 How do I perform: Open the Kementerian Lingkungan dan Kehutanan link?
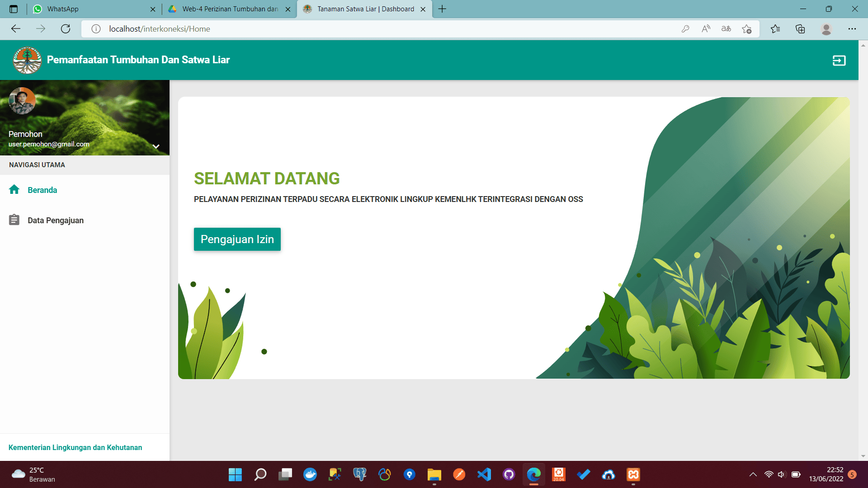(x=75, y=447)
